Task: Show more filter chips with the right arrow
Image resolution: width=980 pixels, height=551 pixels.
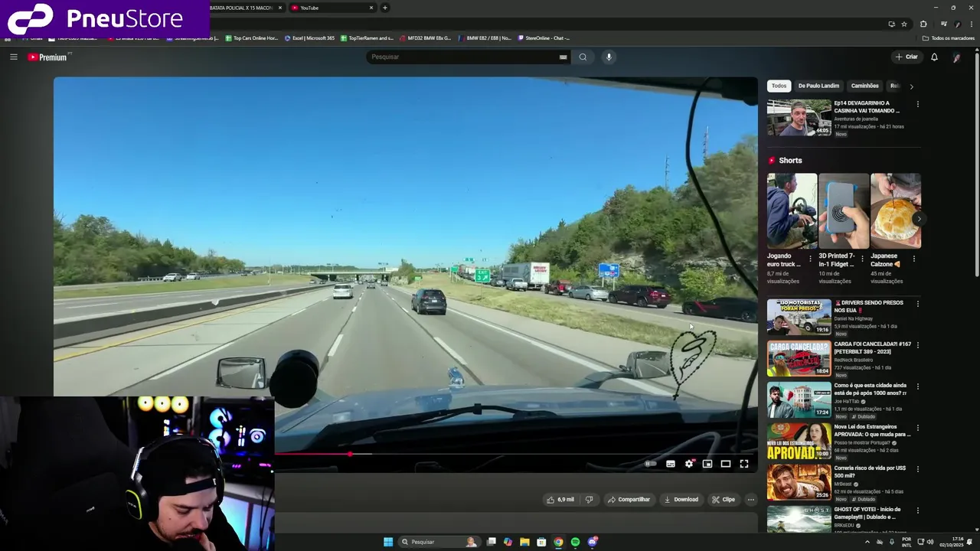Action: [911, 86]
